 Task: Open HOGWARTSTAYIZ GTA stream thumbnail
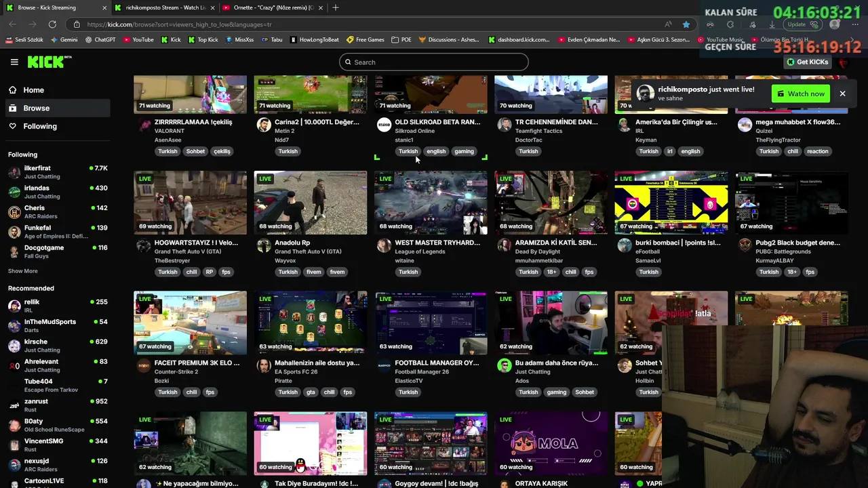tap(190, 203)
